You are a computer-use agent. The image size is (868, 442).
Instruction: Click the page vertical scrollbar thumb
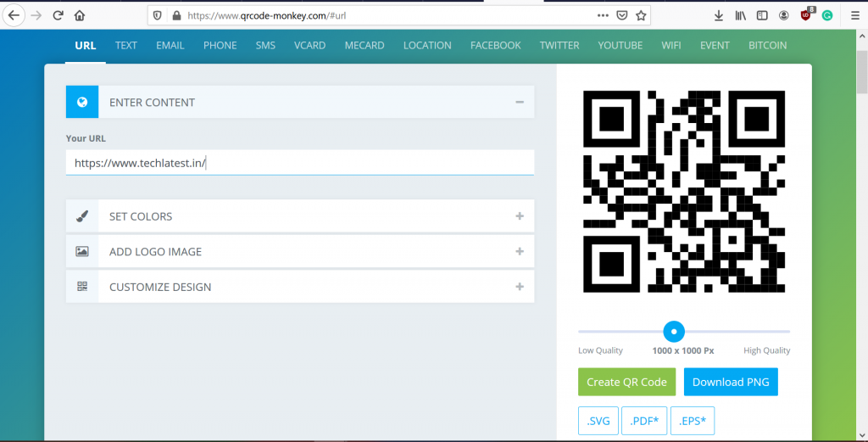click(x=862, y=72)
